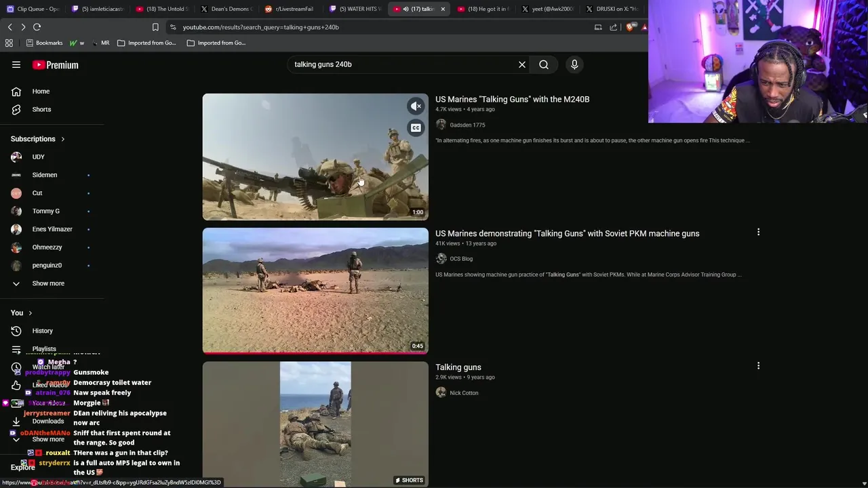Go back with the browser back arrow
The image size is (868, 488).
[x=9, y=27]
